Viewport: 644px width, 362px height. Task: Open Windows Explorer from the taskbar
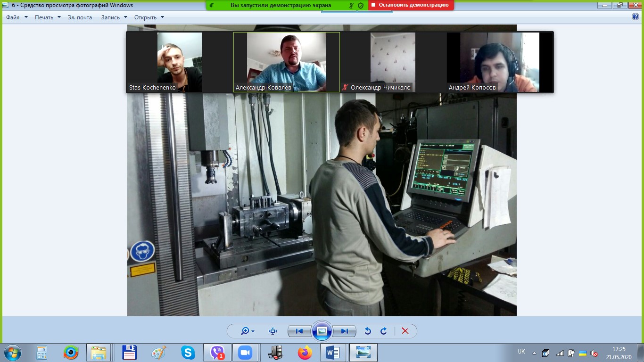99,353
